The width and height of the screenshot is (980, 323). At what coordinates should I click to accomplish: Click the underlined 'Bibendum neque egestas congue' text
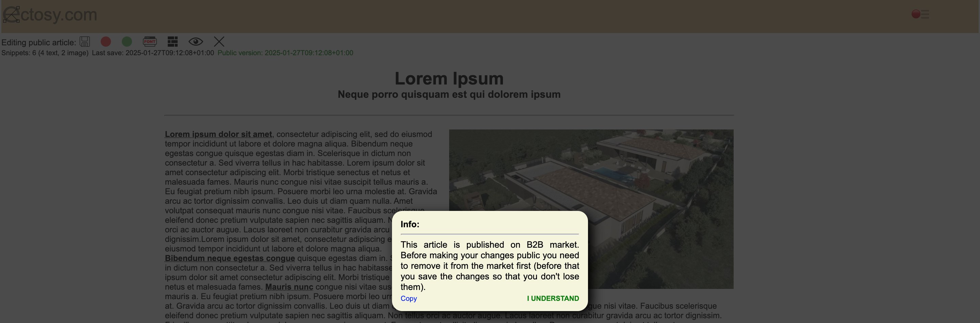230,258
